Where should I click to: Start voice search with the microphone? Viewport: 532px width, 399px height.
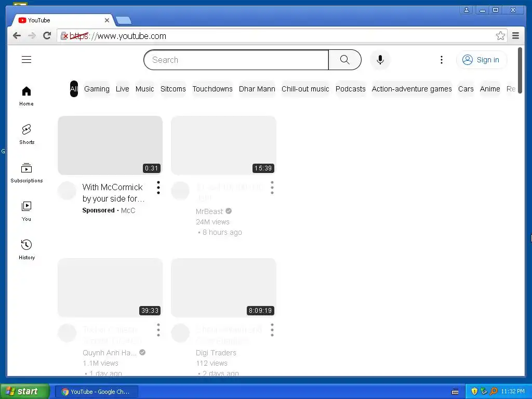pos(380,60)
